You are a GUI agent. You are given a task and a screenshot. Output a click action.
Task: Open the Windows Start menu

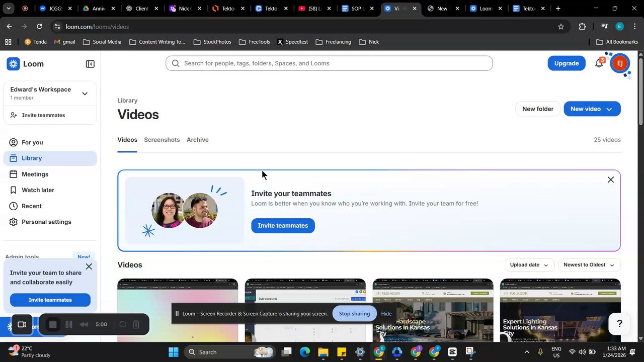[174, 352]
